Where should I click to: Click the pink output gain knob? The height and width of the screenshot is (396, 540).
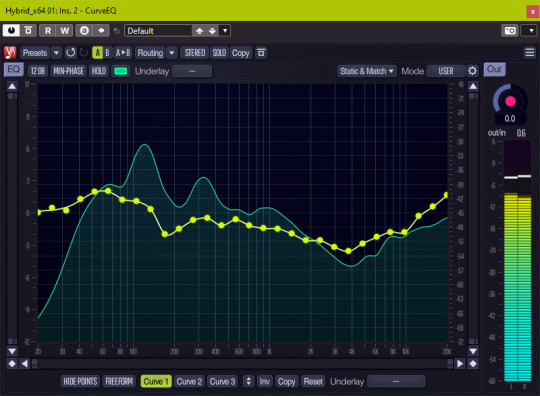(510, 101)
